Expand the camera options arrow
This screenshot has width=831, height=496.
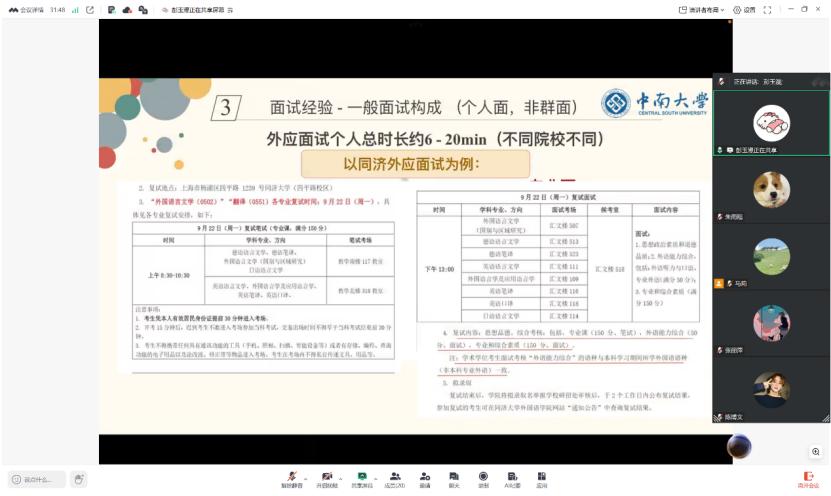(339, 474)
